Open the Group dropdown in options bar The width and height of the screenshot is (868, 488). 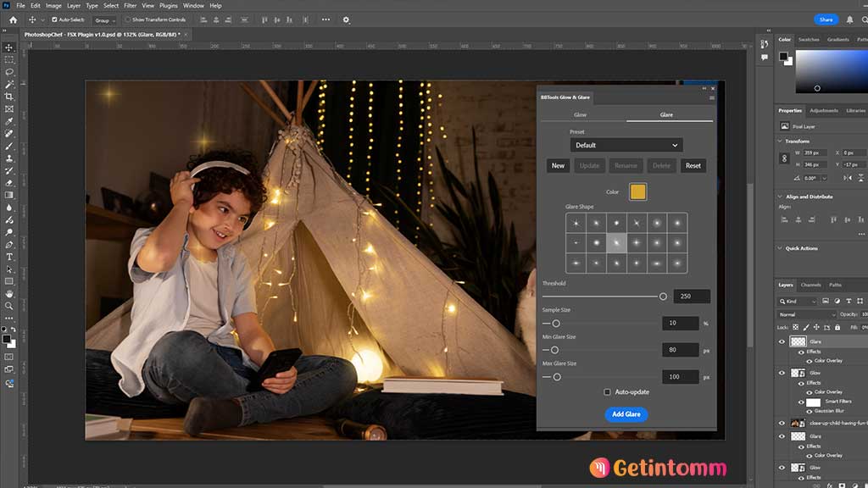(x=104, y=20)
